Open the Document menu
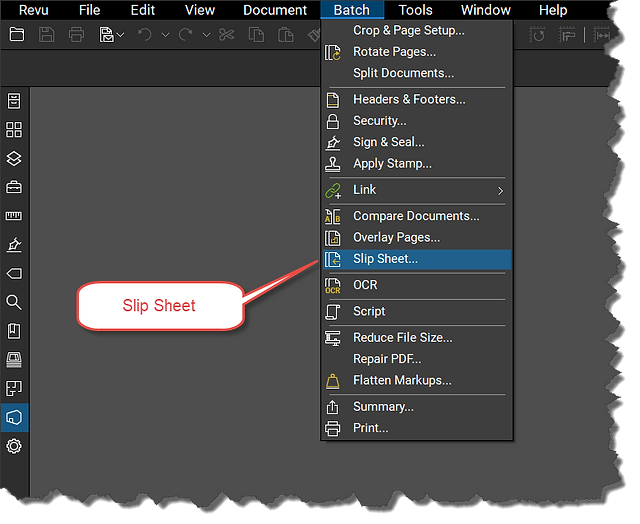Viewport: 640px width, 524px height. (x=275, y=10)
